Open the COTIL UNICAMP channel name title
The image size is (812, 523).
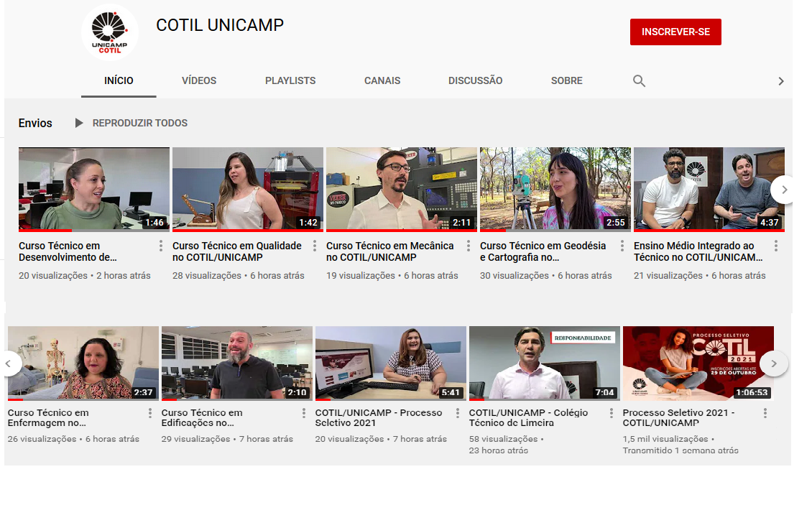pyautogui.click(x=220, y=25)
